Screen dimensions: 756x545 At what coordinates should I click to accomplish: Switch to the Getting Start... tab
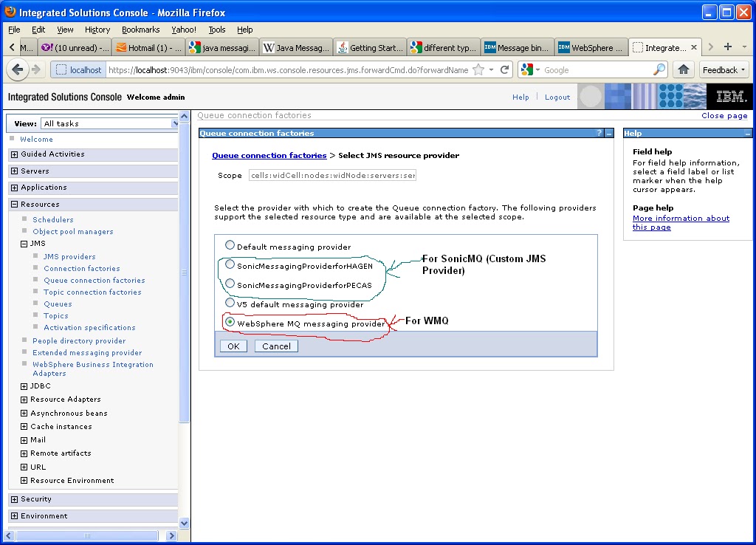point(370,48)
